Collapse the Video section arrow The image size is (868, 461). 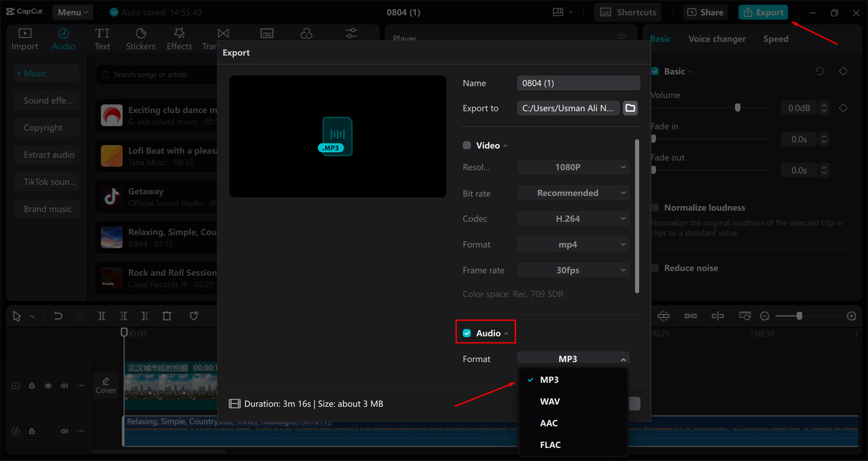(x=505, y=146)
